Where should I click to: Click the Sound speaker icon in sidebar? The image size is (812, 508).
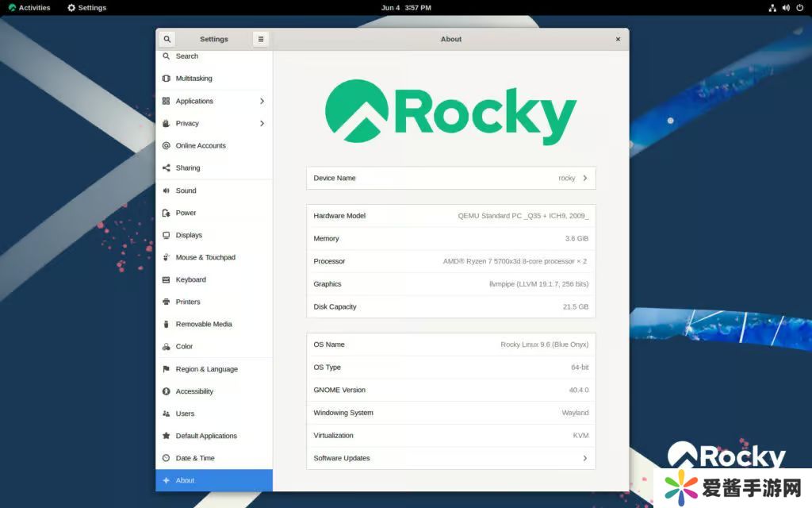click(167, 190)
